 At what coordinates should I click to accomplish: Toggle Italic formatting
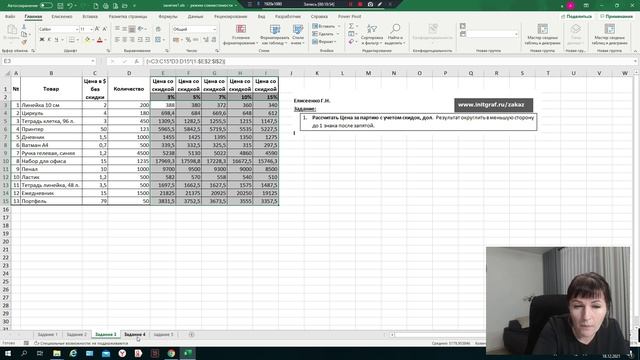coord(49,40)
